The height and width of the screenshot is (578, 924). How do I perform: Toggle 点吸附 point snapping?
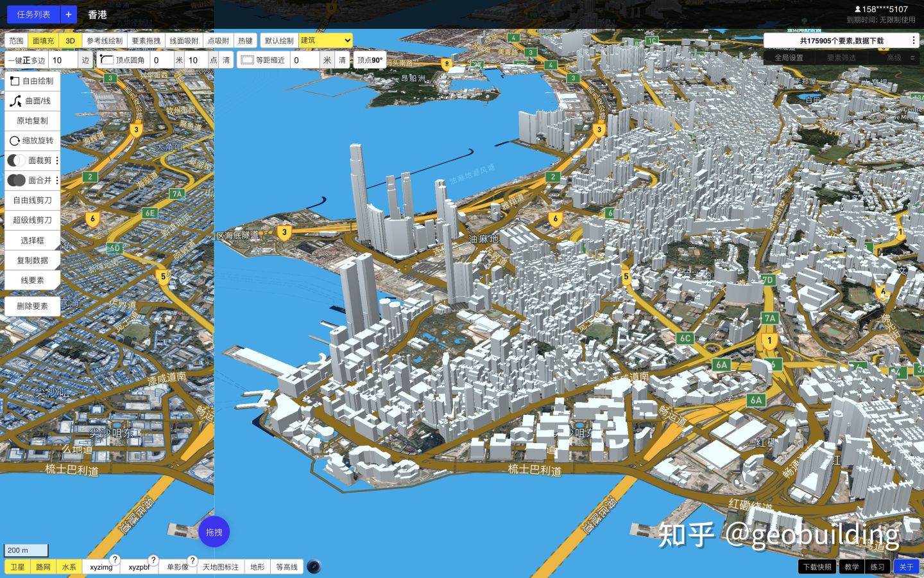coord(218,40)
